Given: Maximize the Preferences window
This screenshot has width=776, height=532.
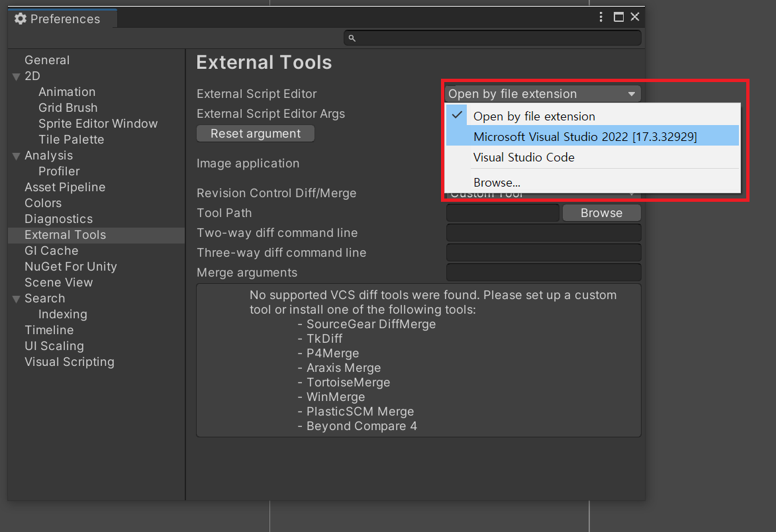Looking at the screenshot, I should point(618,17).
